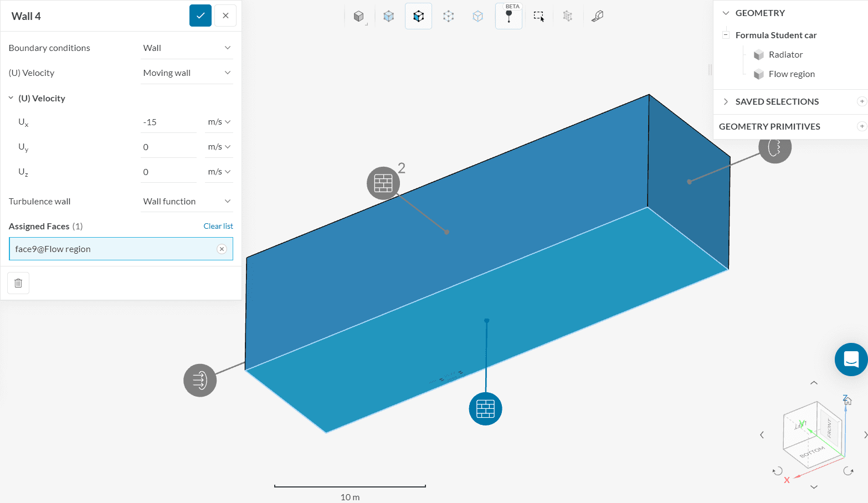Image resolution: width=868 pixels, height=503 pixels.
Task: Click the Clear list link
Action: [218, 226]
